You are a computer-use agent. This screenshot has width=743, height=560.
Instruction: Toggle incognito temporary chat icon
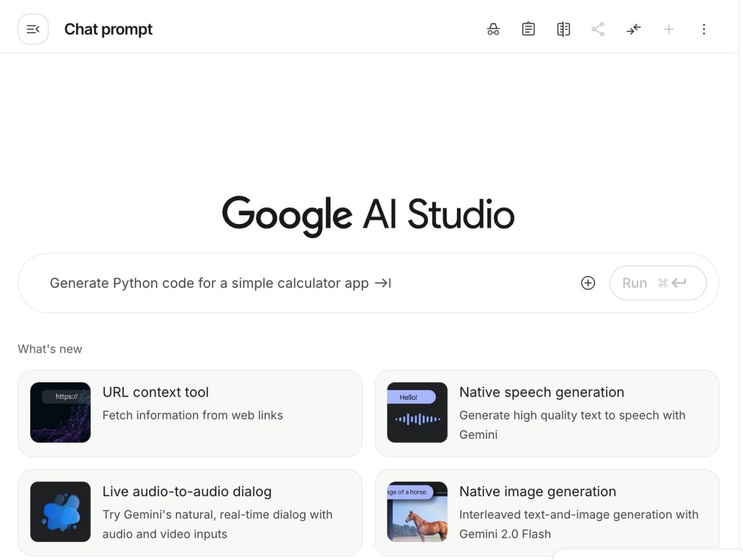tap(493, 29)
